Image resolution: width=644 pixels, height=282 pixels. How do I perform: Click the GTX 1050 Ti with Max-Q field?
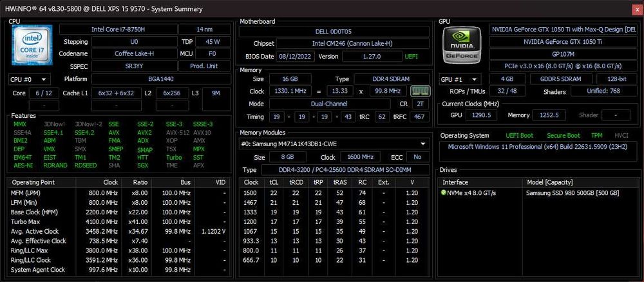[x=563, y=29]
